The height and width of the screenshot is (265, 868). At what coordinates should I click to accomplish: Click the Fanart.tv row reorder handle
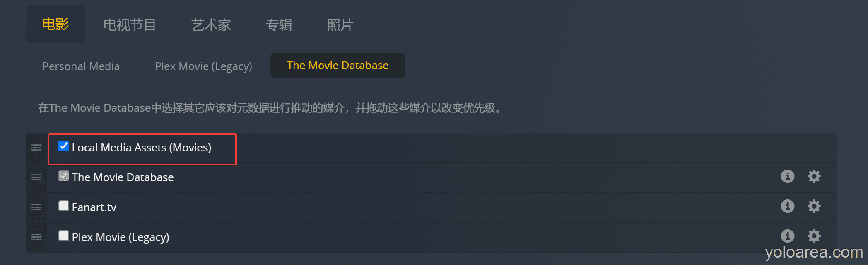(x=36, y=207)
